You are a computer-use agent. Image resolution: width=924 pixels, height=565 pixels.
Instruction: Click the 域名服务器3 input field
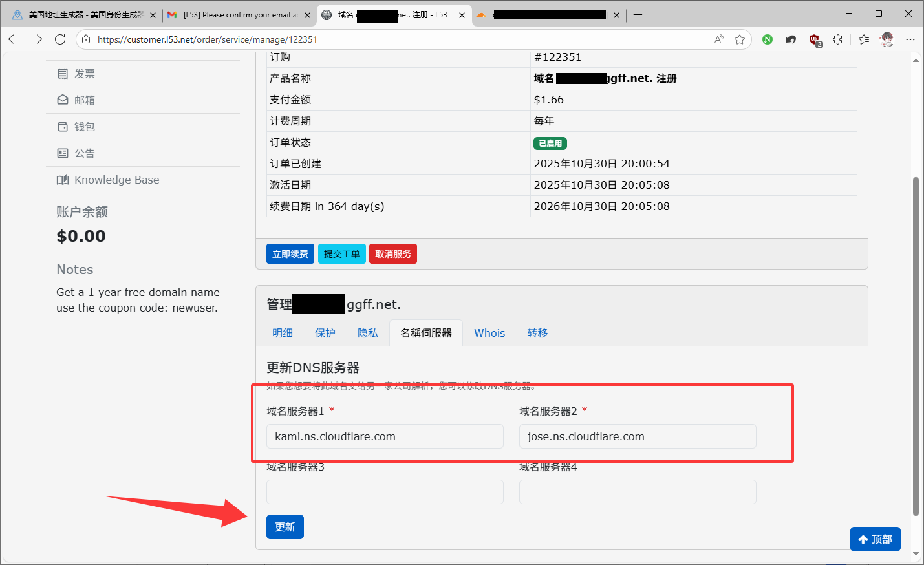click(385, 492)
